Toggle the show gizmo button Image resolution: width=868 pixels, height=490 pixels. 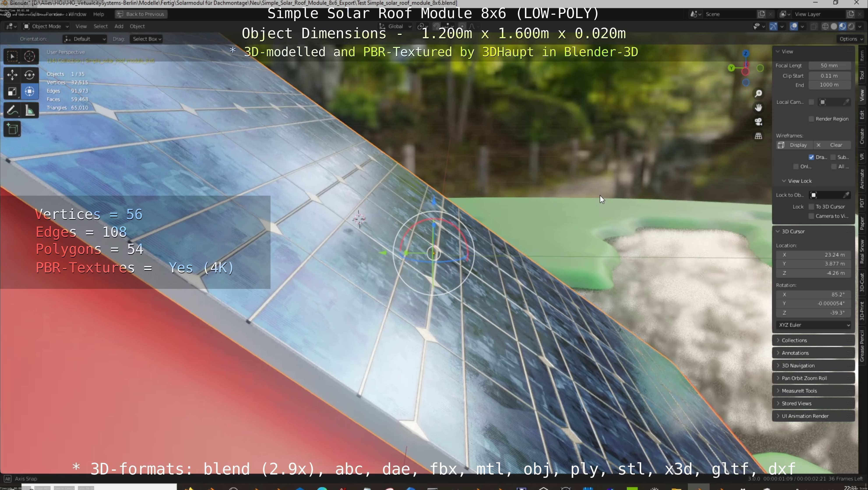(x=773, y=27)
